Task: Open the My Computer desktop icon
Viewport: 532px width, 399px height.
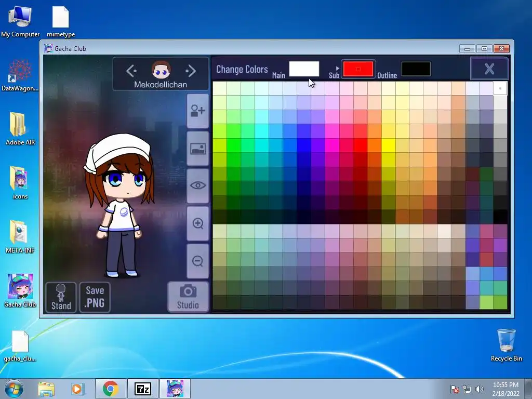Action: point(20,21)
